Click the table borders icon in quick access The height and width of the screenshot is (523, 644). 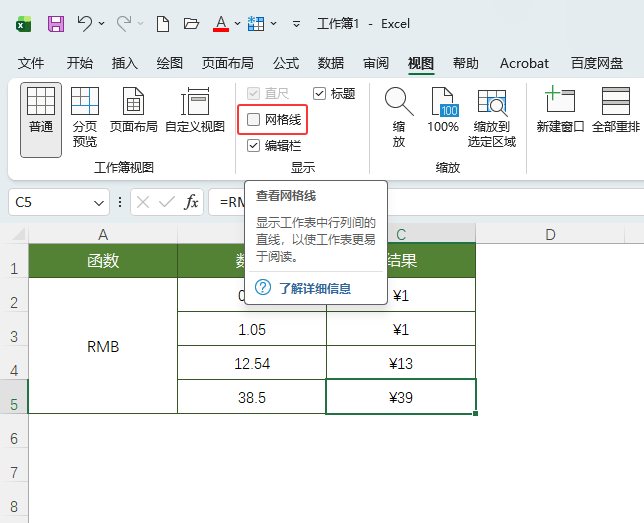(256, 24)
